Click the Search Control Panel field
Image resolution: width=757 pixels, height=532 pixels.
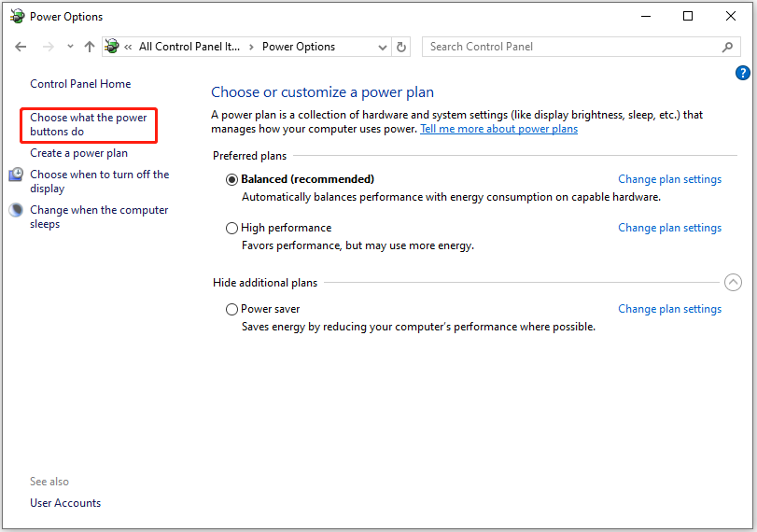point(569,47)
